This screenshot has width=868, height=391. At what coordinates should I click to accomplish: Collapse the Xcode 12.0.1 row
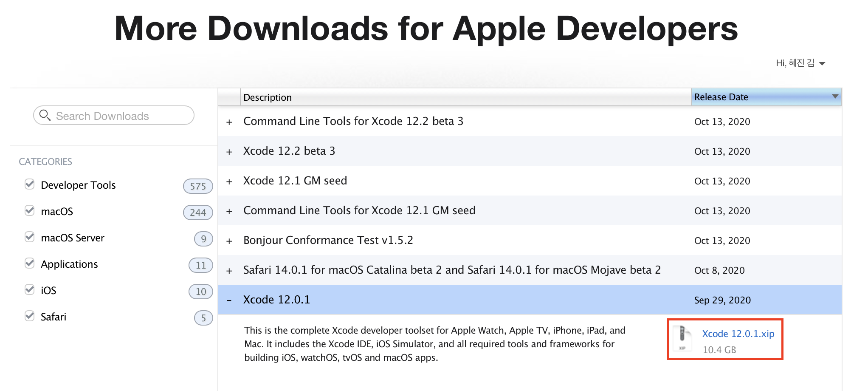[x=229, y=300]
